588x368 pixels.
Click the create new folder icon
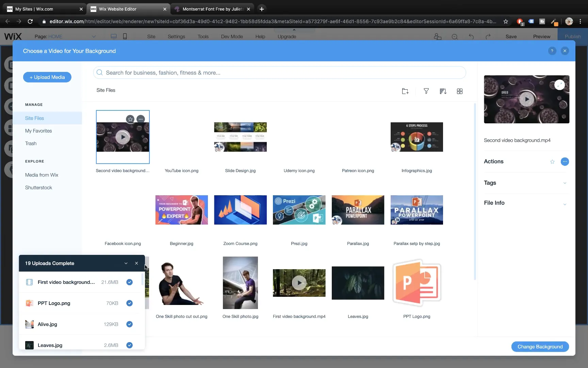pyautogui.click(x=405, y=91)
